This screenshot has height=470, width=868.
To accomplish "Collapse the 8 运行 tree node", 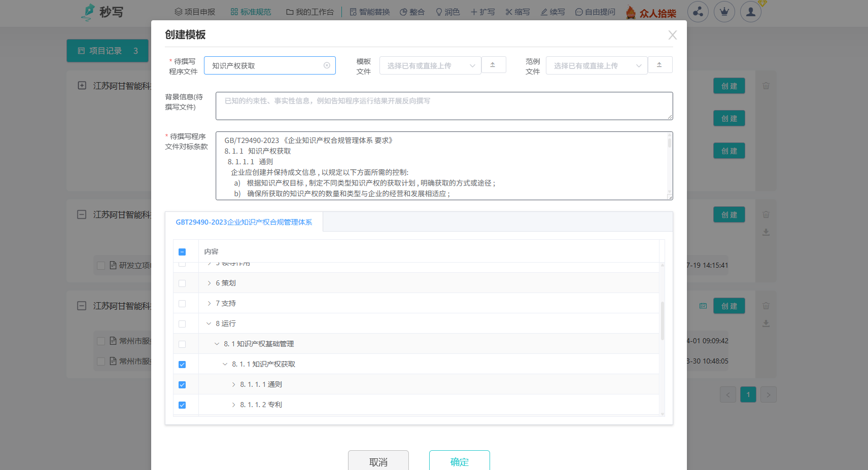I will [209, 323].
